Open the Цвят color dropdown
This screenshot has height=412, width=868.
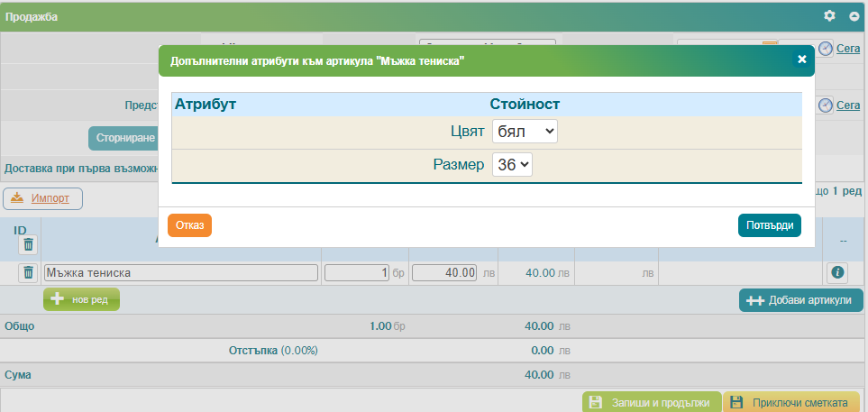pos(525,132)
